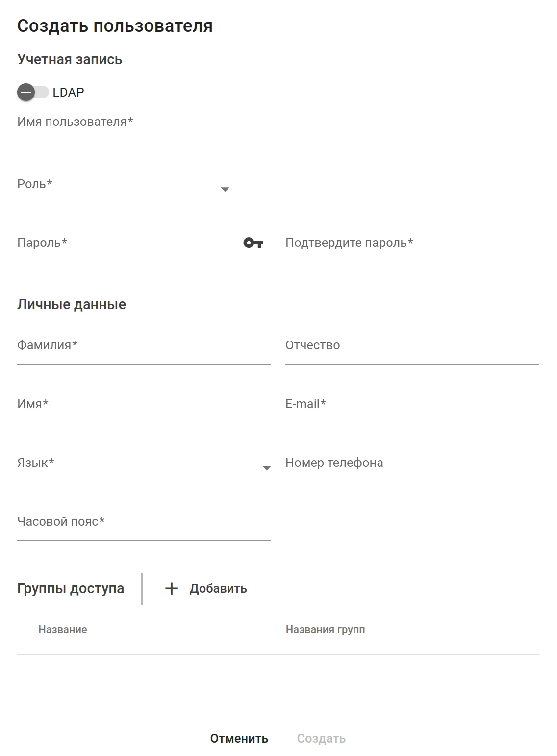Click the plus icon next to Добавить
The width and height of the screenshot is (557, 756).
pyautogui.click(x=172, y=588)
